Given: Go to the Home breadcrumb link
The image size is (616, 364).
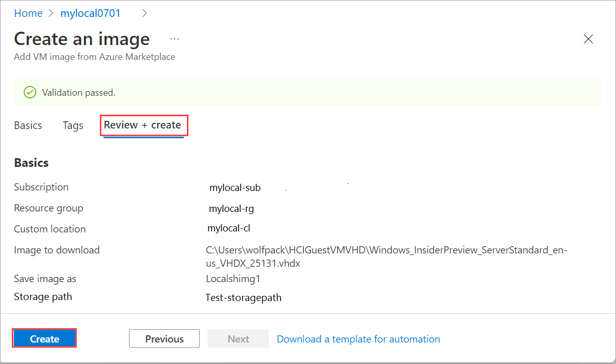Looking at the screenshot, I should pos(28,13).
